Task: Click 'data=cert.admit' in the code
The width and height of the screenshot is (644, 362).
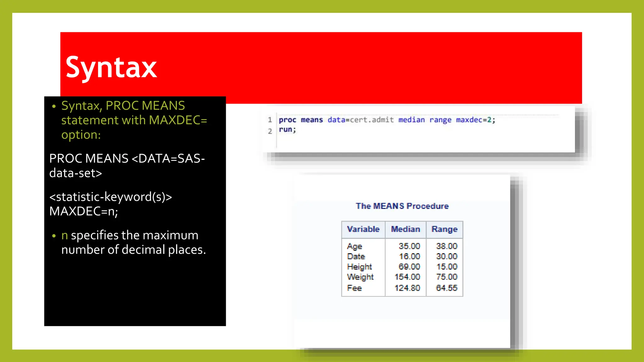Action: (x=361, y=120)
